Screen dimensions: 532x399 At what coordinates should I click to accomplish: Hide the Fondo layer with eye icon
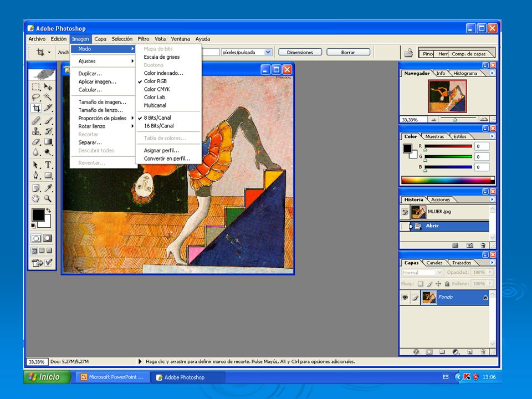pyautogui.click(x=405, y=298)
